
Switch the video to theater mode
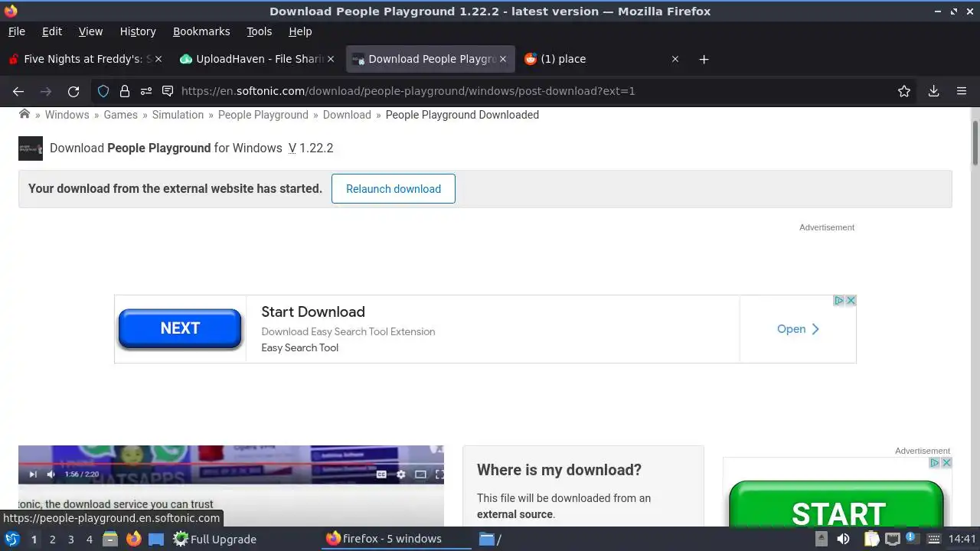pyautogui.click(x=420, y=474)
